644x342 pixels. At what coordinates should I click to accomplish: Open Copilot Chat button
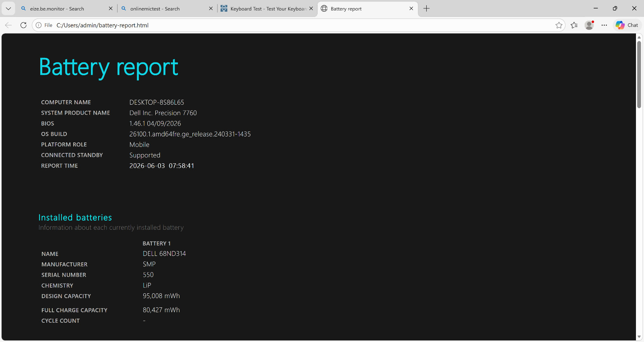[x=627, y=25]
